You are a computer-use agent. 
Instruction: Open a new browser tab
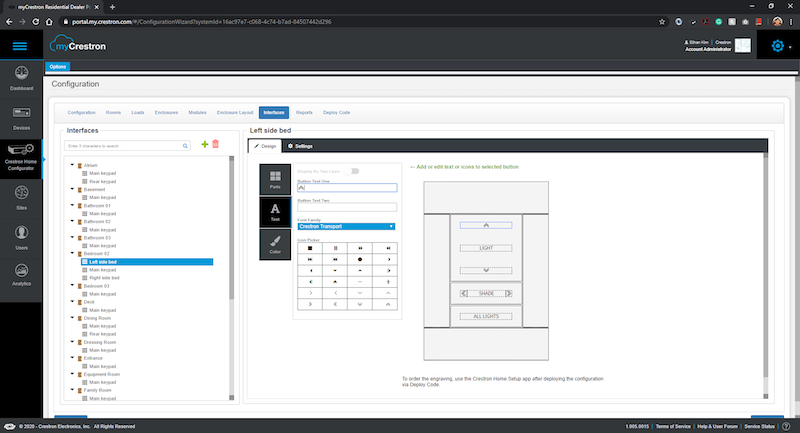(112, 7)
